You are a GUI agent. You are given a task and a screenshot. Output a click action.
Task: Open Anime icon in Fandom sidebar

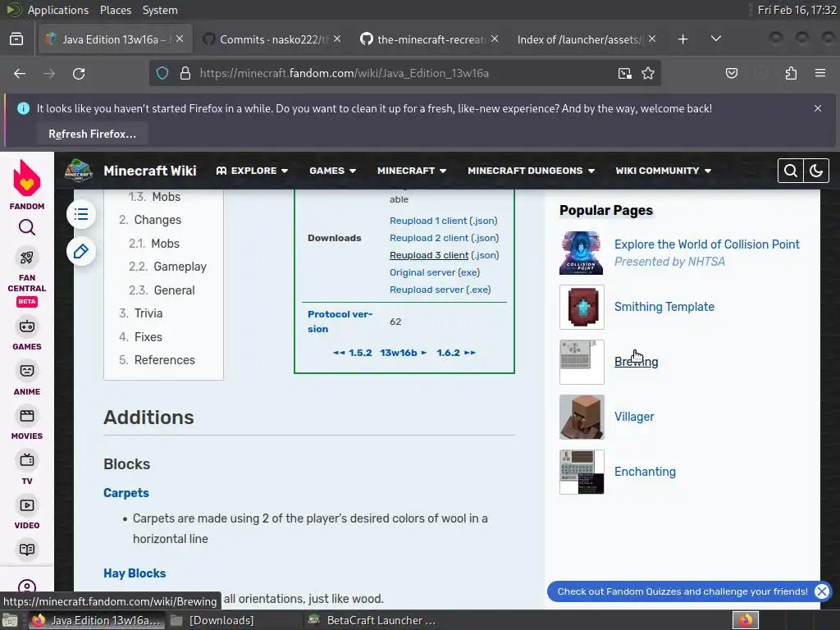tap(27, 371)
